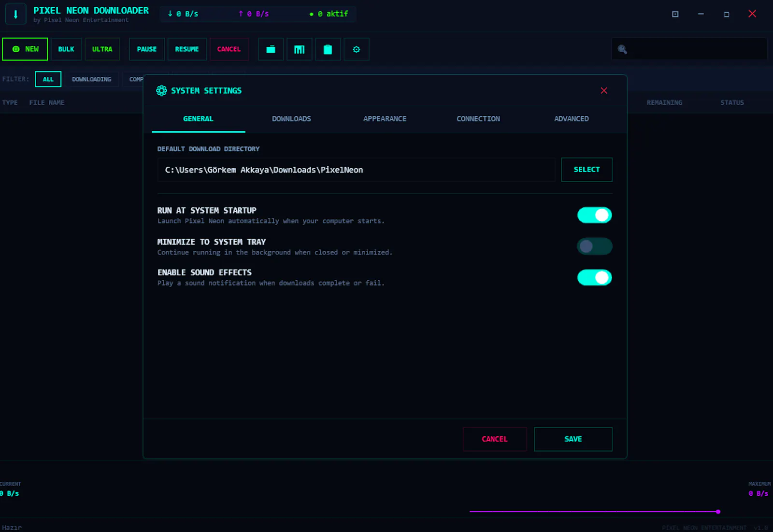Click the 'Hazır' status bar text
Viewport: 773px width, 532px height.
click(12, 528)
